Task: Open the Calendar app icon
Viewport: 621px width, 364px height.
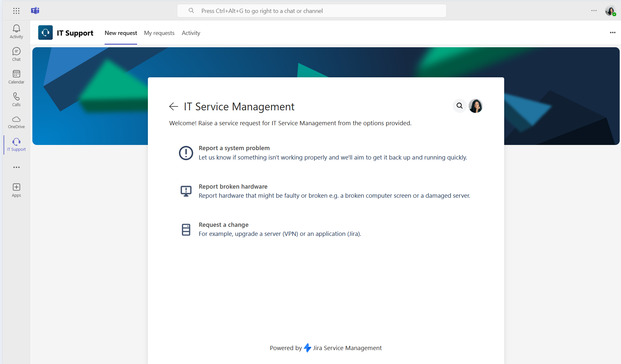Action: 16,77
